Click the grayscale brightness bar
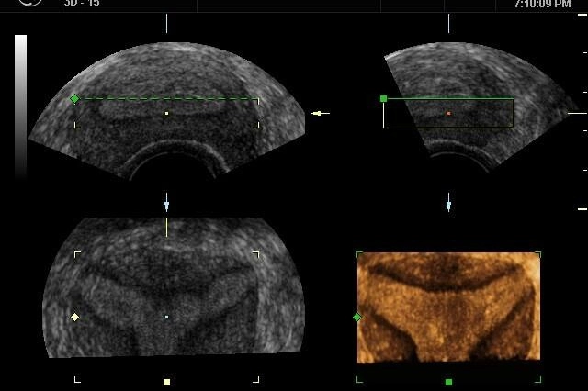The image size is (588, 391). [20, 106]
